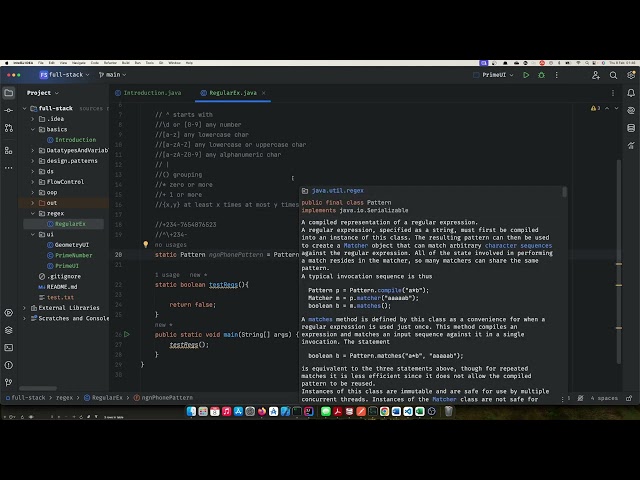
Task: Expand External Libraries node
Action: (x=24, y=308)
